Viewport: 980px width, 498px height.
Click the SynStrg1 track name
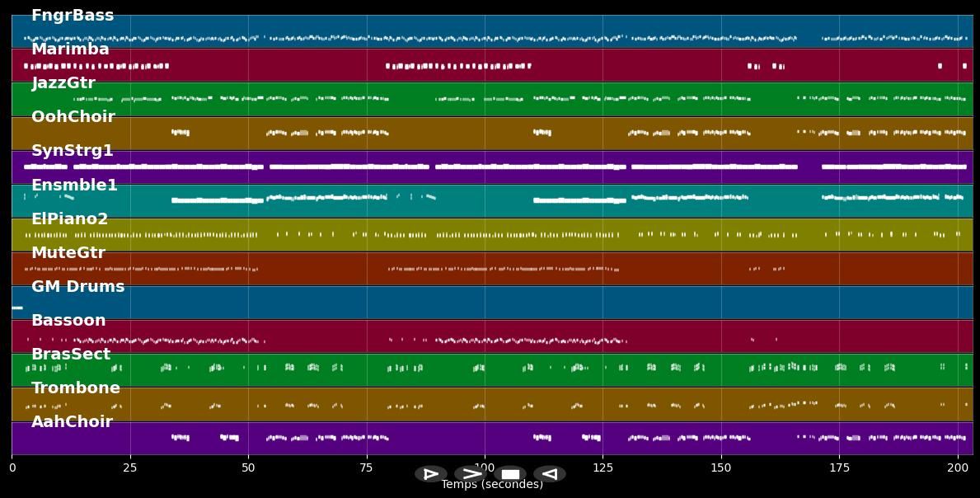[73, 151]
